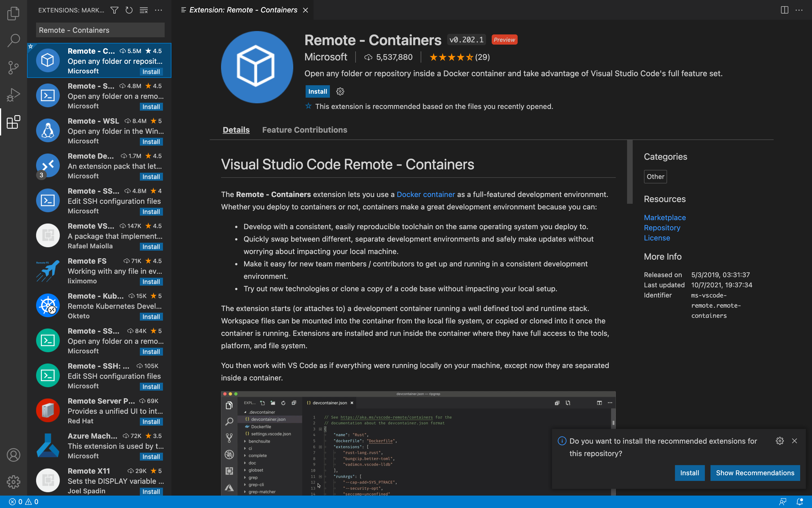Screen dimensions: 812x508
Task: Open the Marketplace resource link
Action: tap(665, 217)
